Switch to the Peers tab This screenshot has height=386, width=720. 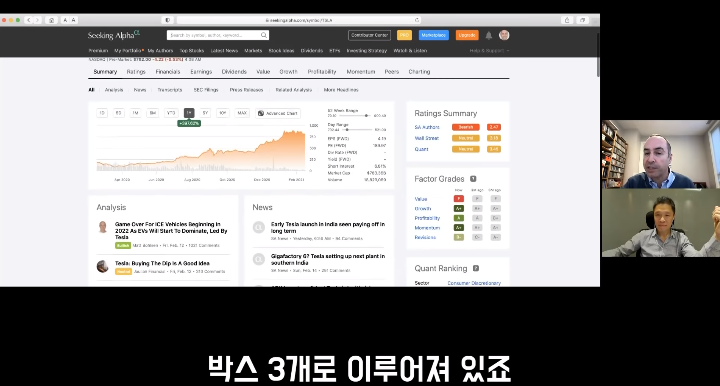point(392,72)
